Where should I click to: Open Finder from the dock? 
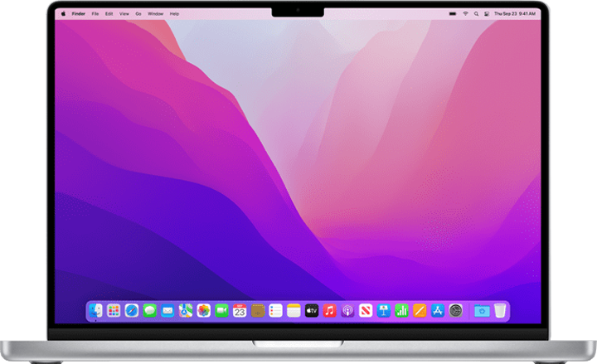coord(95,311)
